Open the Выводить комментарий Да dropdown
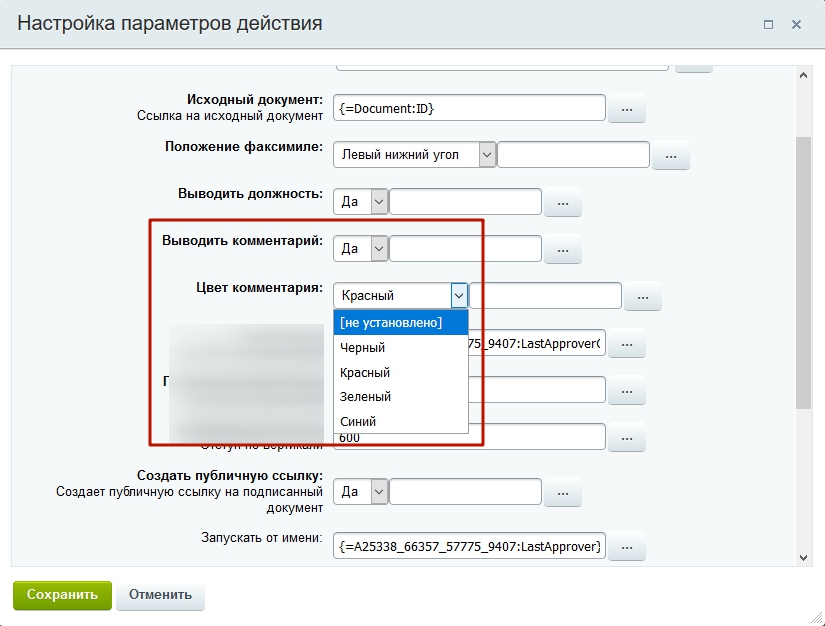Screen dimensions: 825x626 360,249
